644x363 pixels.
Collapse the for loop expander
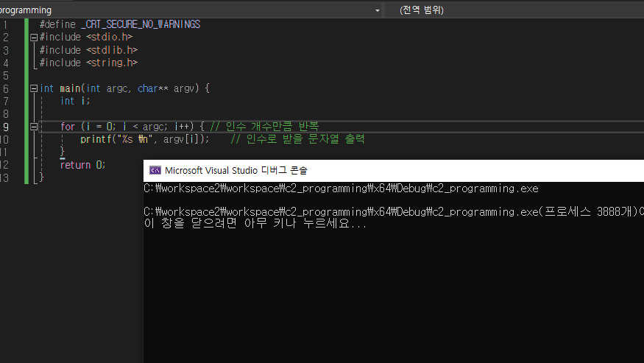click(x=34, y=127)
